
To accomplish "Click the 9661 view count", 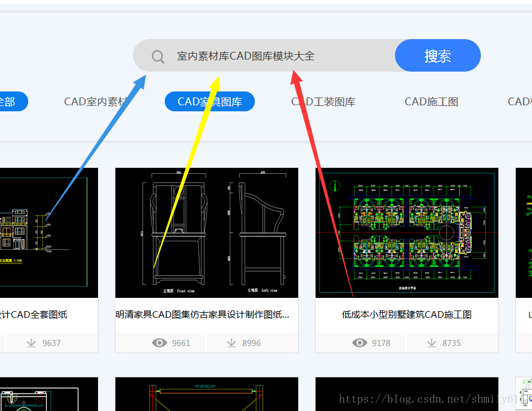I will pyautogui.click(x=181, y=343).
